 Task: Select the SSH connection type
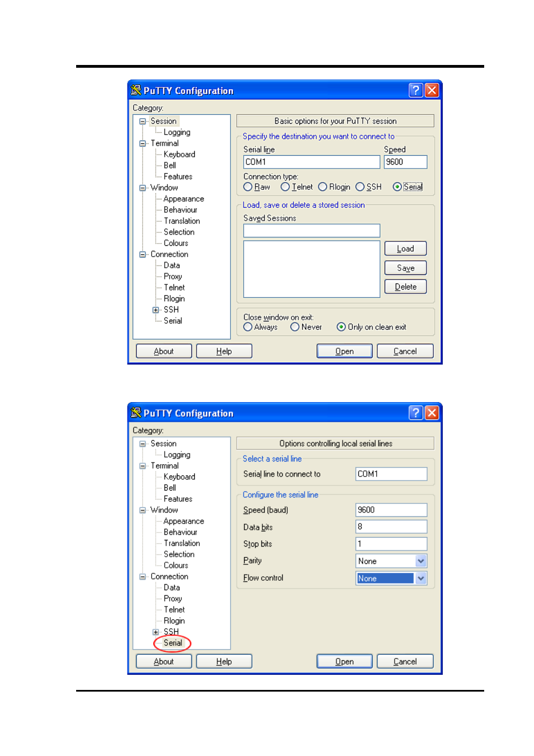tap(360, 187)
